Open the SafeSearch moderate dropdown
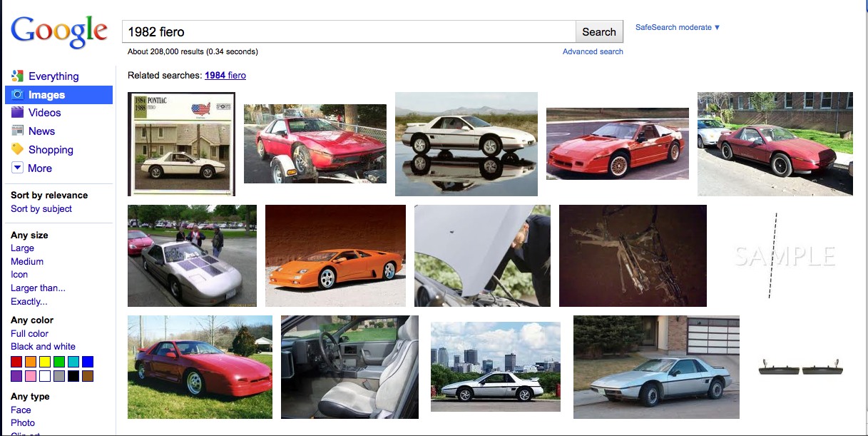 [678, 27]
